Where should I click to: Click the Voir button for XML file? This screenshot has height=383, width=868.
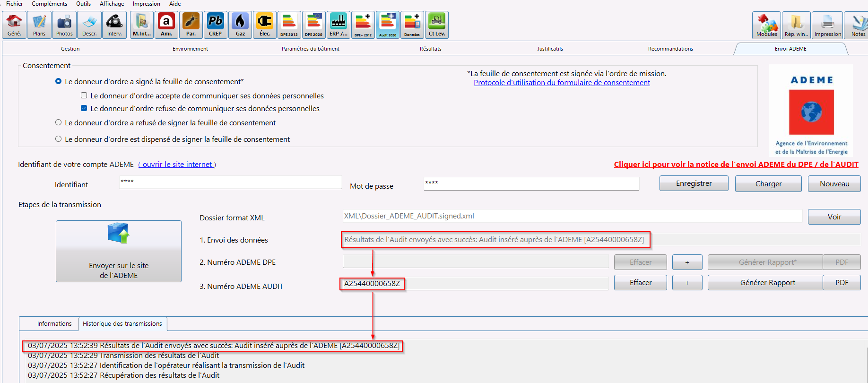(x=834, y=217)
